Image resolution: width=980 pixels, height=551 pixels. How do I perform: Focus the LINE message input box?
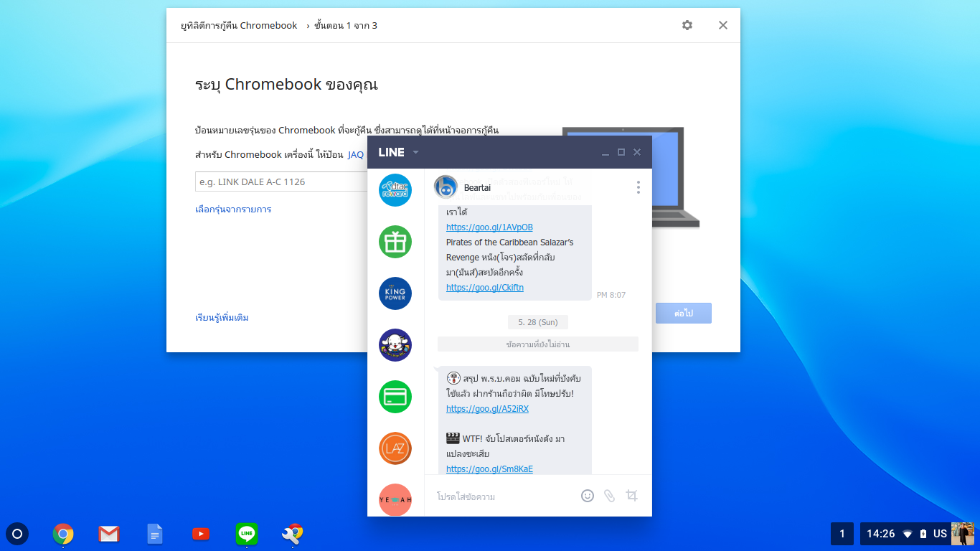click(x=502, y=496)
